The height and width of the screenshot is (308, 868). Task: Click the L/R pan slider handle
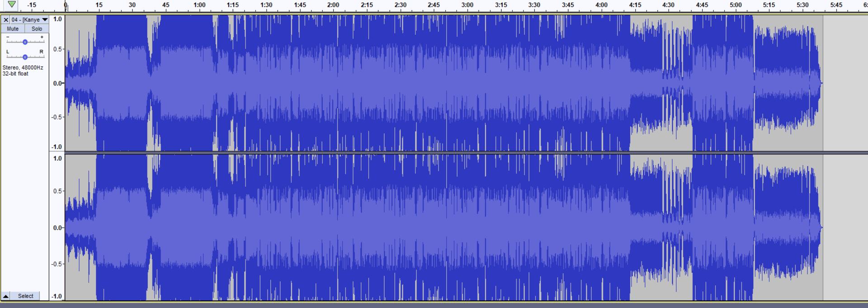(25, 57)
